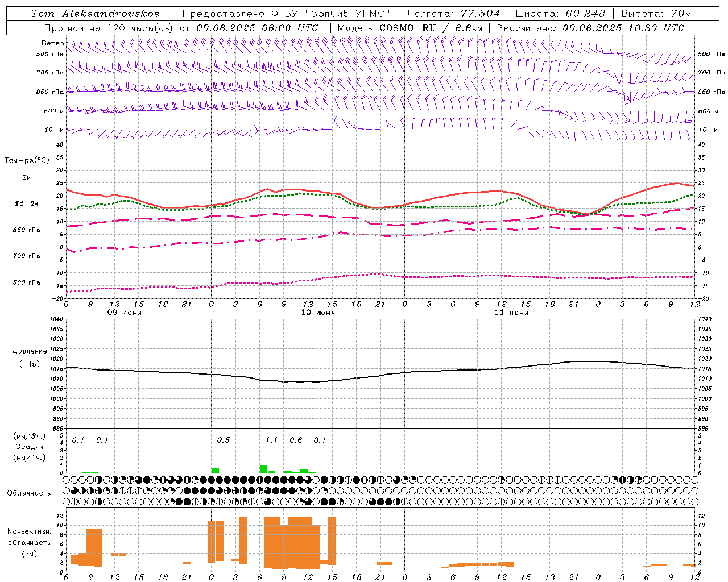
Task: Click the 'Ветер' wind panel label
Action: (53, 43)
